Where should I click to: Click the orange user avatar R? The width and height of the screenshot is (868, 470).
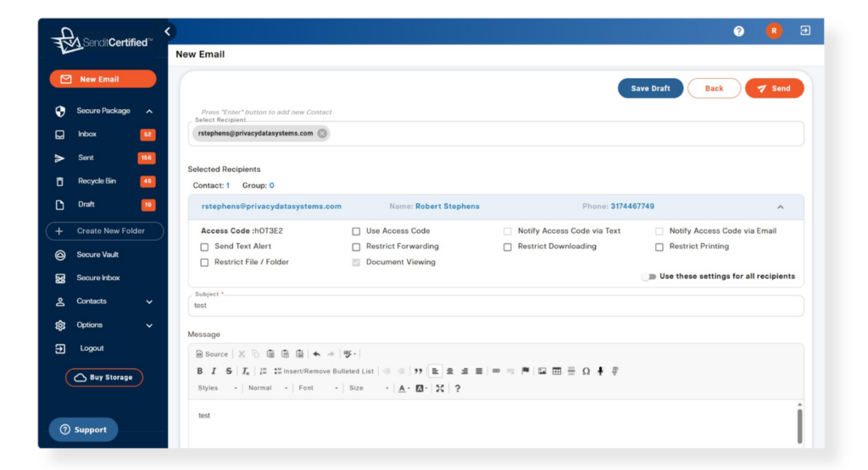(x=774, y=31)
